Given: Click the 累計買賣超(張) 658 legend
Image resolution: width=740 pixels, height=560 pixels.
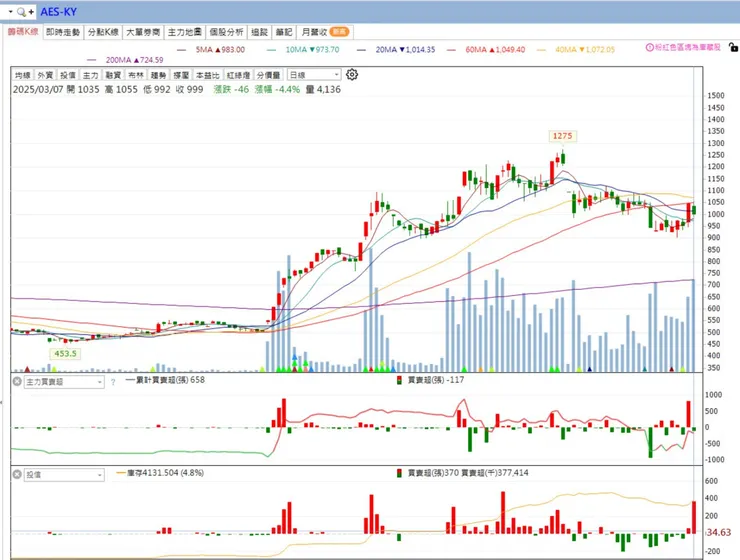Looking at the screenshot, I should pyautogui.click(x=166, y=380).
